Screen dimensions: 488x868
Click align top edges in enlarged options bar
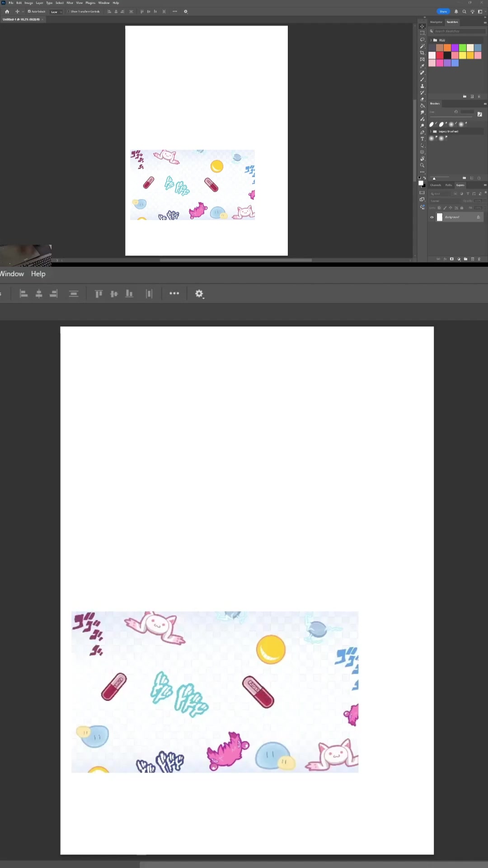click(99, 294)
